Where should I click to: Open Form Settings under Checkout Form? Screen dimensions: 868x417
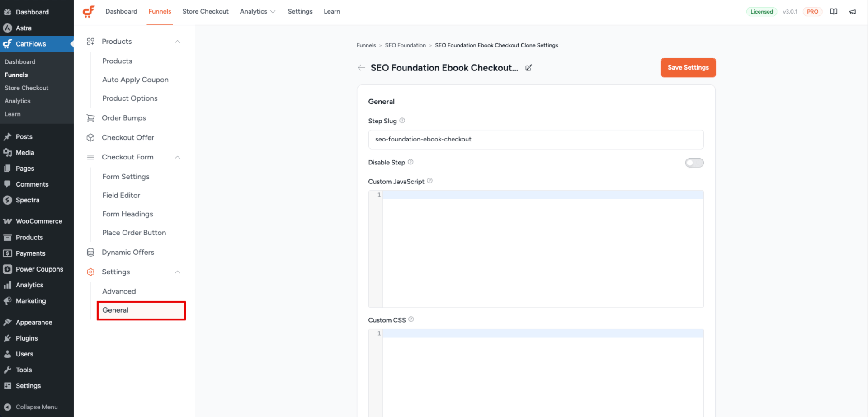[x=126, y=177]
